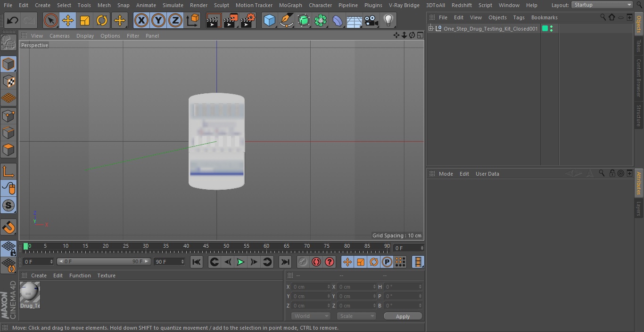Select the Move tool in top toolbar
Viewport: 644px width, 332px height.
pos(68,20)
